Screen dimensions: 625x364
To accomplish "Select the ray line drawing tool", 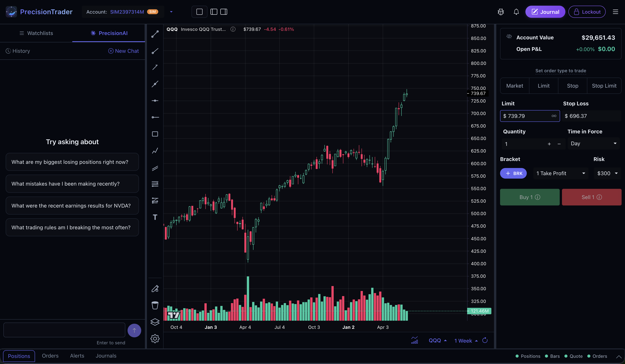I will coord(155,51).
